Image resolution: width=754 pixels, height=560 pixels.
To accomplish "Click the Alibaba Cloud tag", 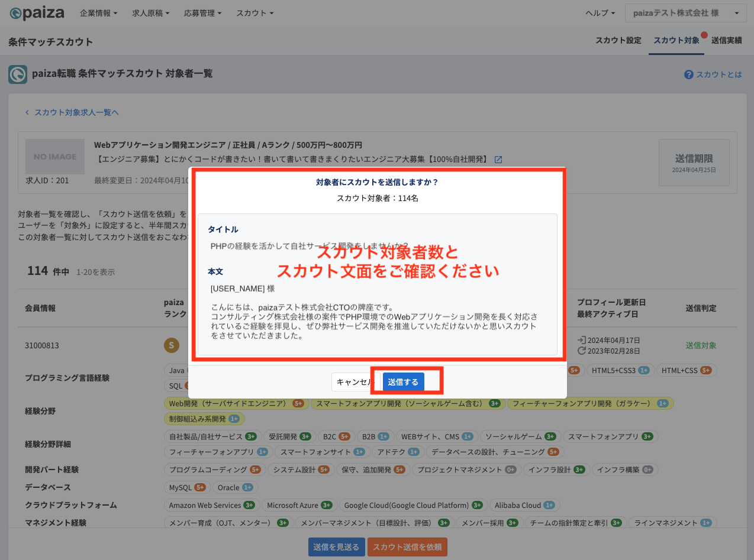I will pyautogui.click(x=524, y=505).
